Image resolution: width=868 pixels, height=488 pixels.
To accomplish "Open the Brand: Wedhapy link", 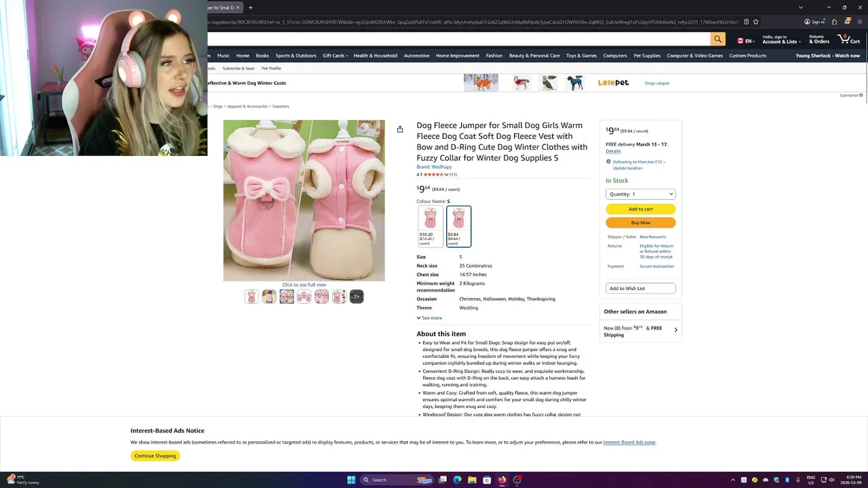I will (x=434, y=167).
